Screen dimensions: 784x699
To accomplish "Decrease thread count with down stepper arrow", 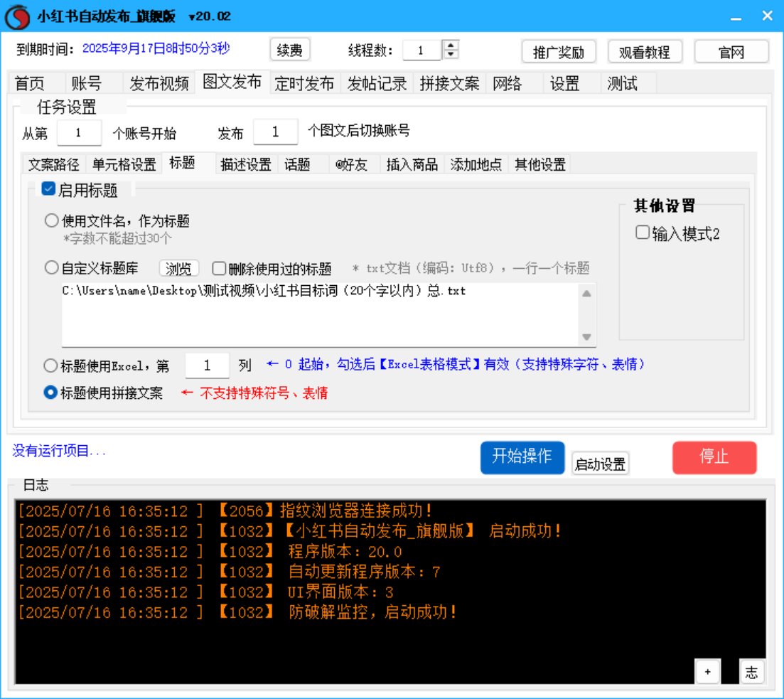I will (451, 54).
